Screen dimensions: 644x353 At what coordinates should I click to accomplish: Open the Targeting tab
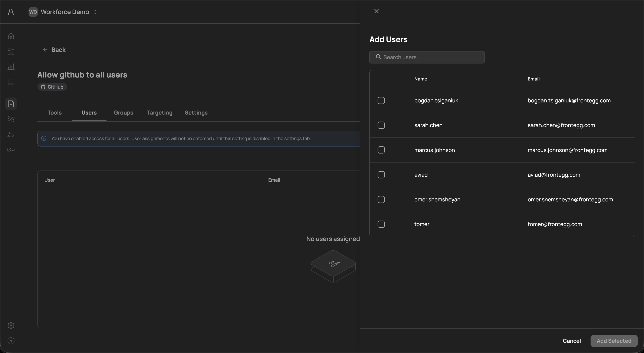click(160, 113)
